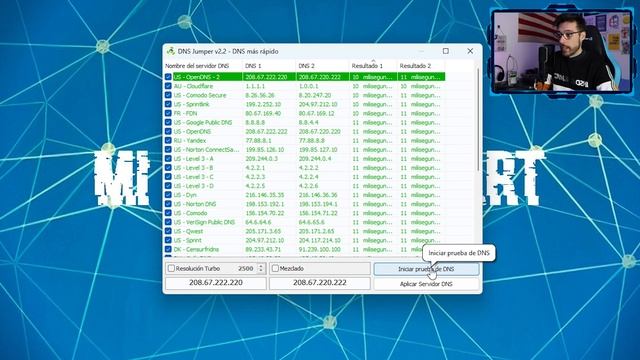Close the DNS Jumper window

(x=470, y=51)
